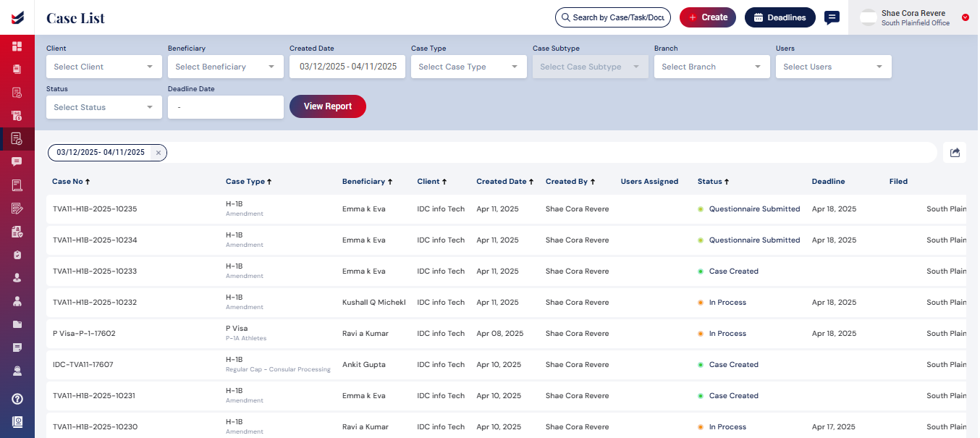Click the help question mark sidebar icon
980x438 pixels.
click(17, 399)
